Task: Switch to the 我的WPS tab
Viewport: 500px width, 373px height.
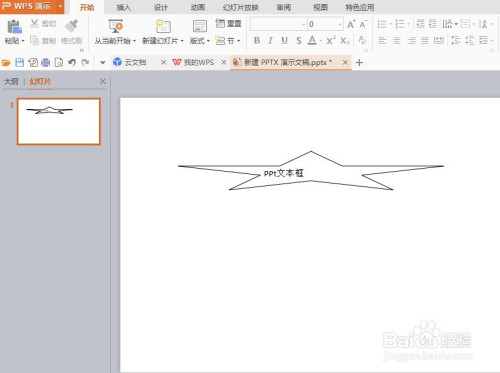Action: tap(199, 62)
